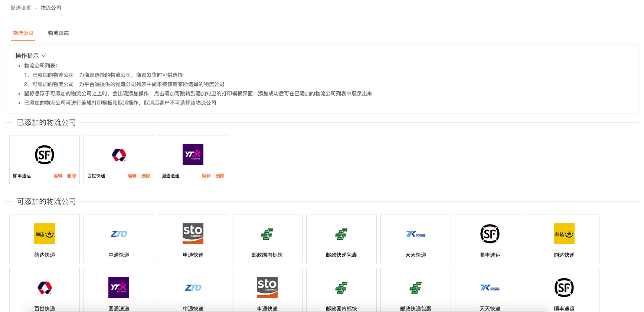Click 编辑 on the added 圆通速递 card
This screenshot has height=312, width=644.
(x=206, y=176)
